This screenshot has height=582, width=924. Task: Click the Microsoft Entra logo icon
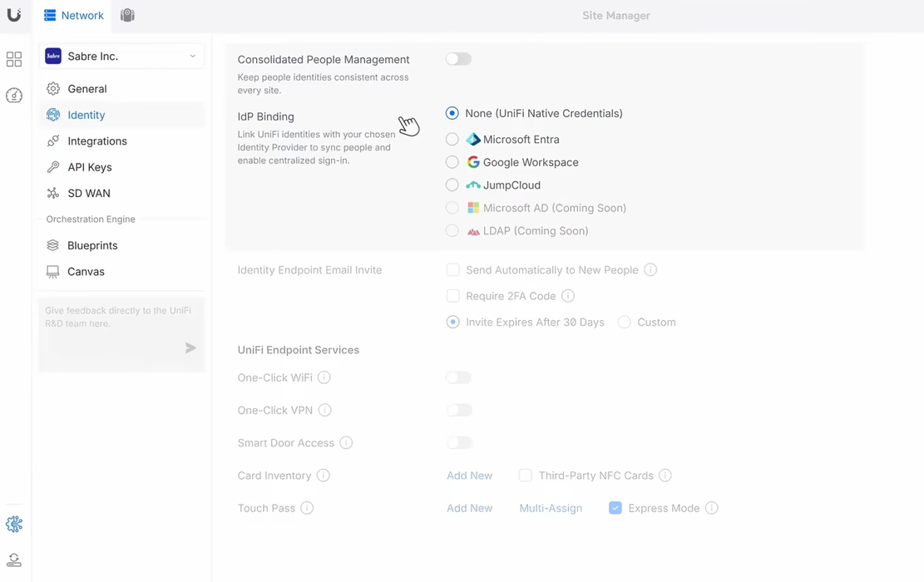tap(473, 139)
